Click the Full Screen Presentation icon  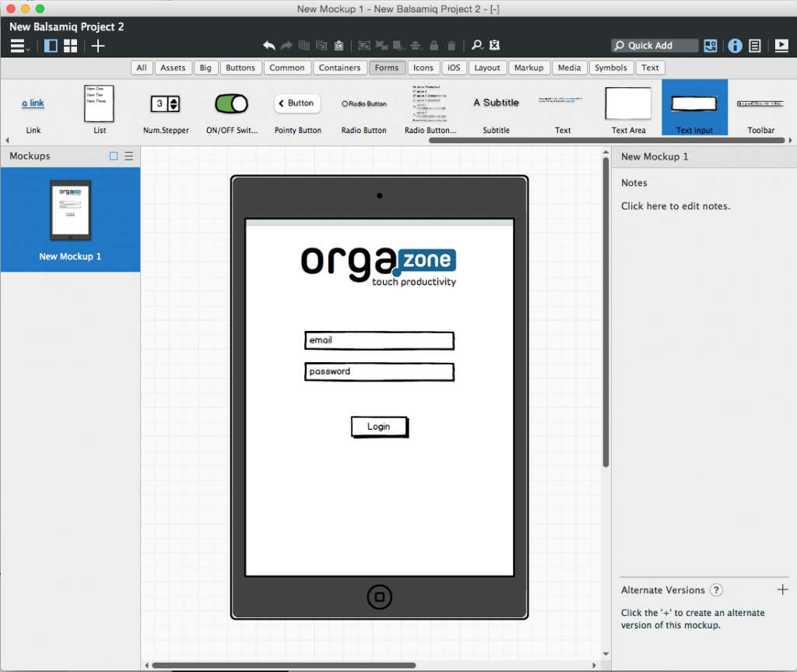tap(781, 45)
